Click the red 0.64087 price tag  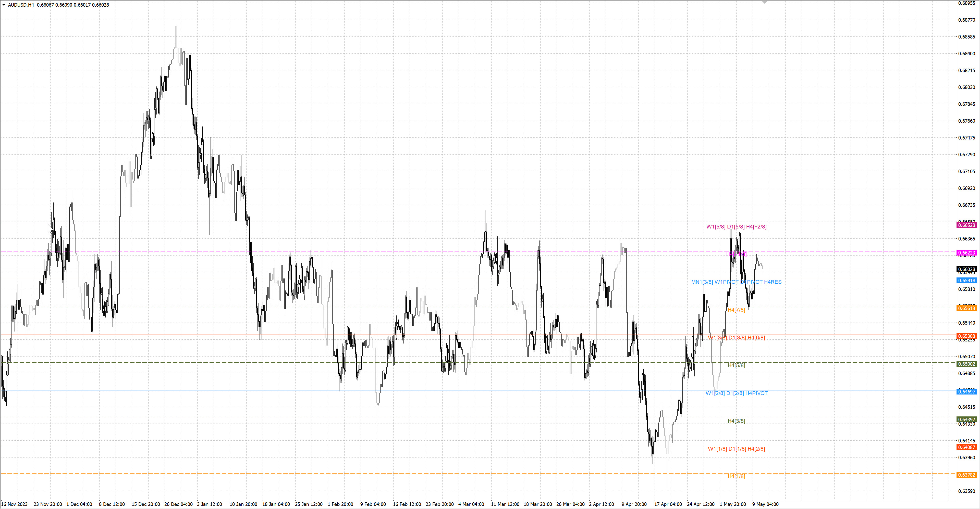[966, 447]
